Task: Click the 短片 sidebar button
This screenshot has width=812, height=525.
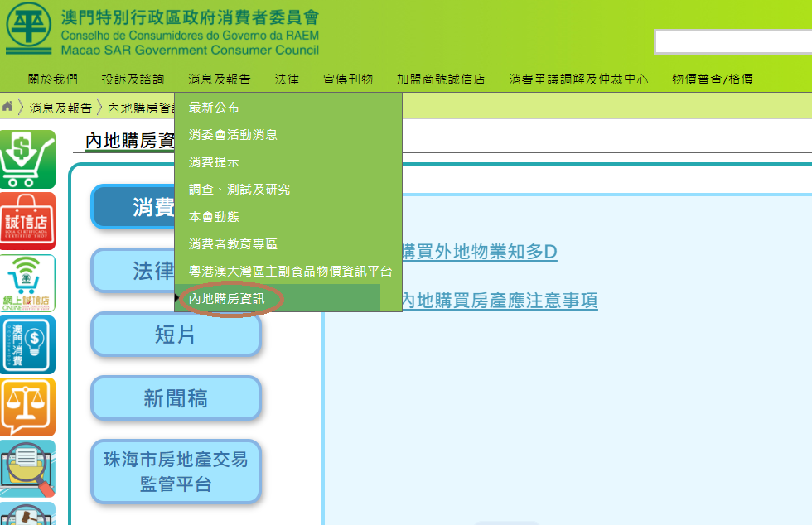Action: [176, 335]
